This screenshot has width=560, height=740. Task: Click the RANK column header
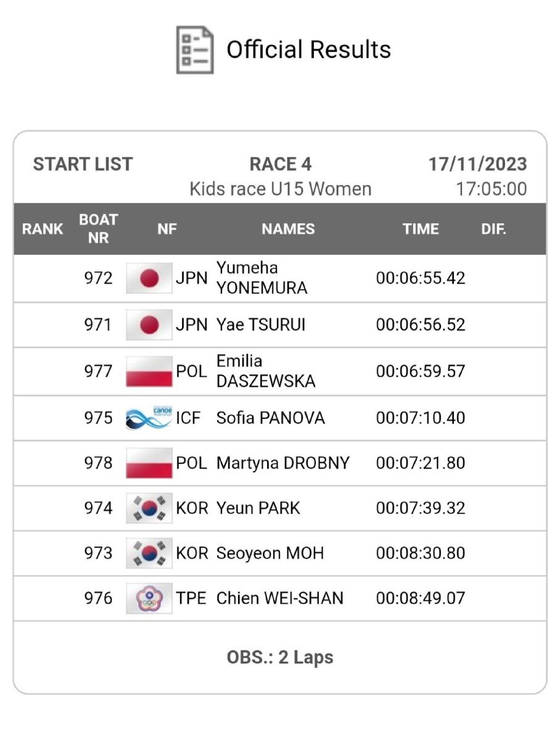coord(43,229)
